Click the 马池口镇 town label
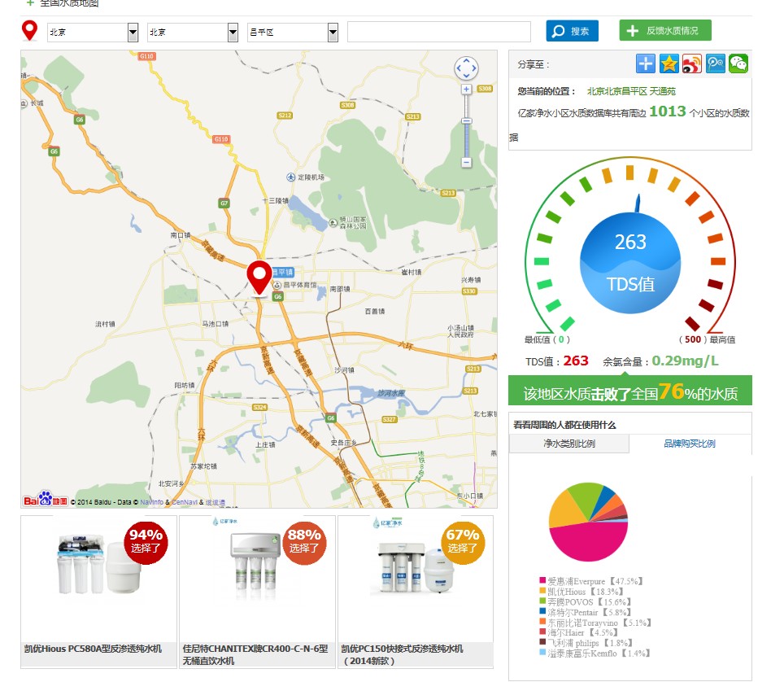Screen dimensions: 784x682 216,324
